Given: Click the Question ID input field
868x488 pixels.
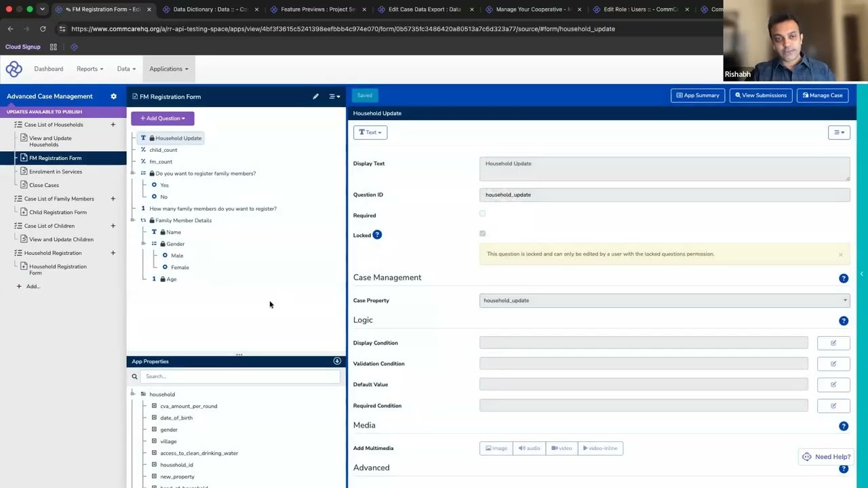Looking at the screenshot, I should pyautogui.click(x=665, y=195).
